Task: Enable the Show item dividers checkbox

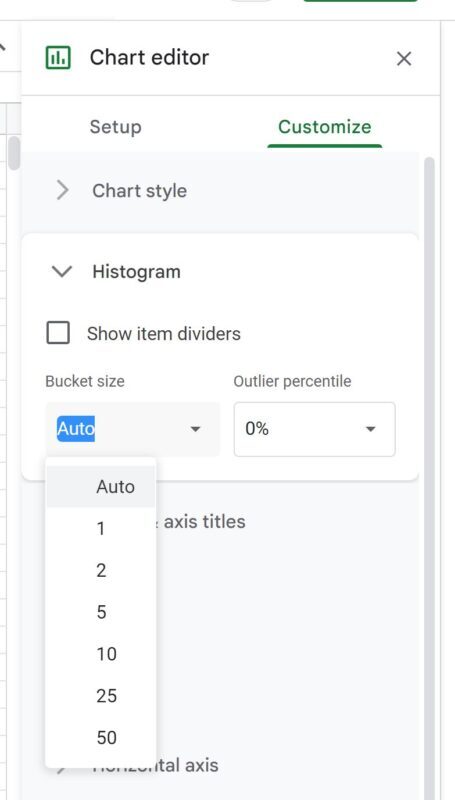Action: click(58, 333)
